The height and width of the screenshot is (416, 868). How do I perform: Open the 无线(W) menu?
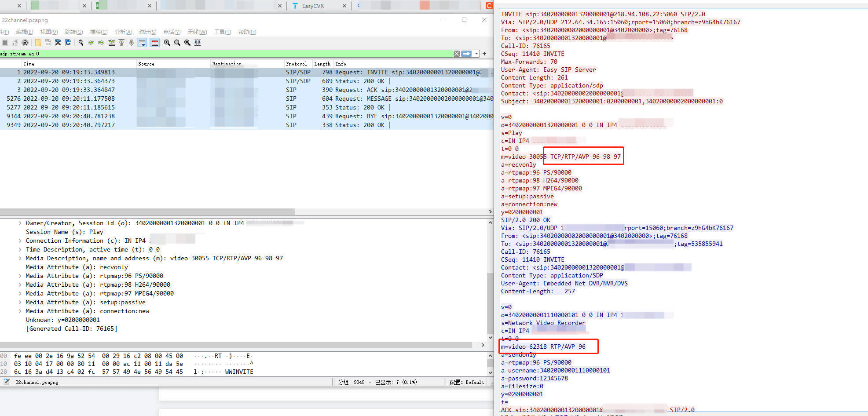click(197, 32)
